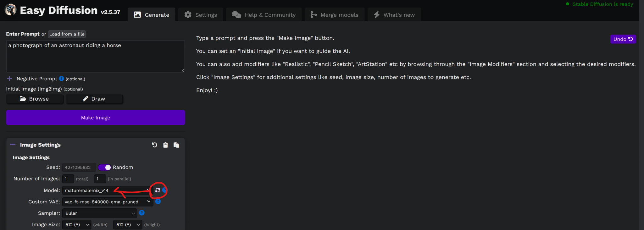Open the Custom VAE dropdown

coord(108,202)
